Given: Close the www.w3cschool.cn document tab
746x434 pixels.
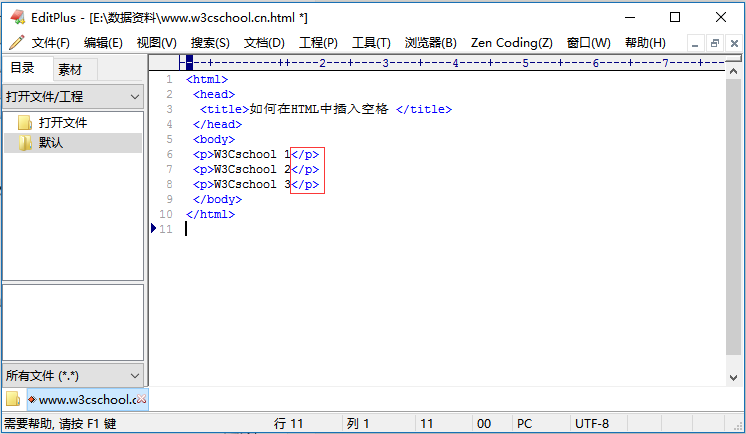Looking at the screenshot, I should 141,400.
